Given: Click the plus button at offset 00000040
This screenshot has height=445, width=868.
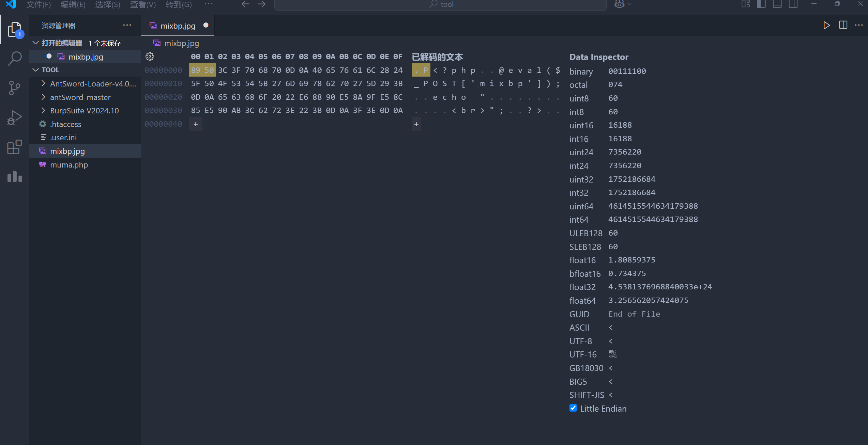Looking at the screenshot, I should [196, 124].
